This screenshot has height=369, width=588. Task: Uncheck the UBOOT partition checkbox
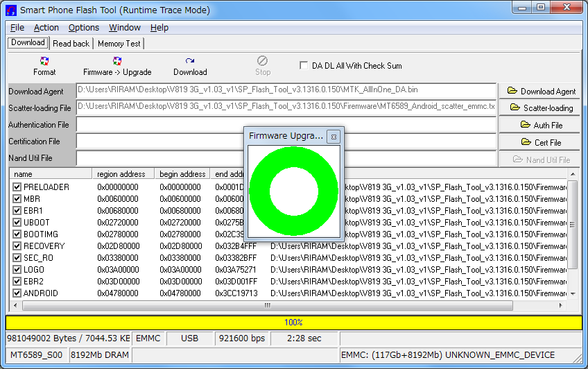tap(17, 223)
